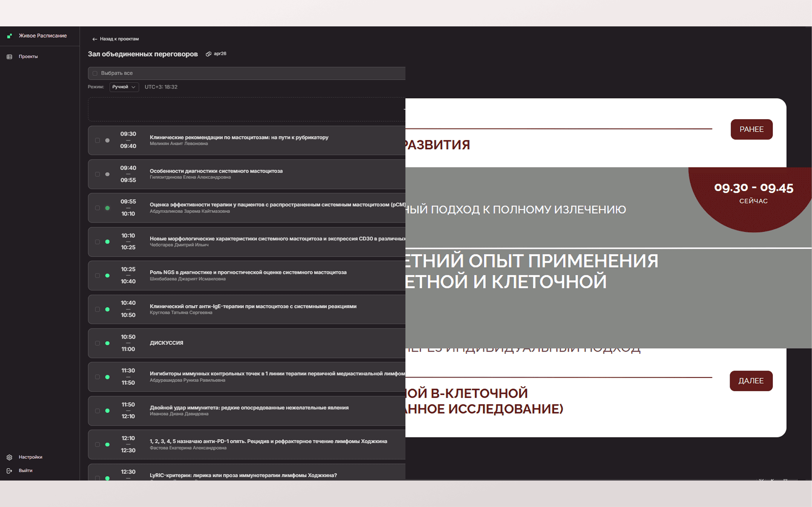Open Проекты in the sidebar

pyautogui.click(x=28, y=57)
